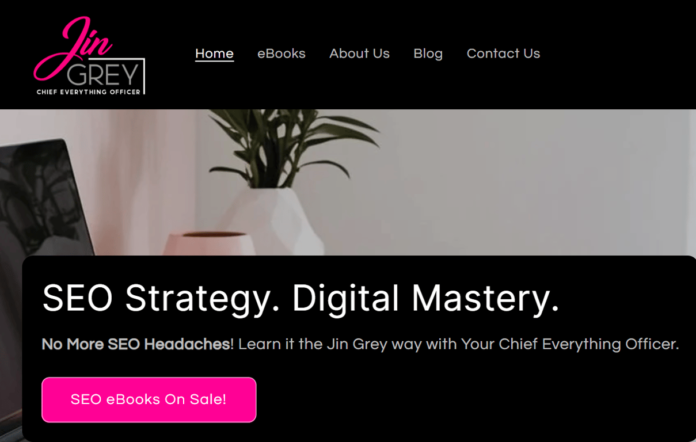
Task: Open the About Us page
Action: tap(360, 54)
